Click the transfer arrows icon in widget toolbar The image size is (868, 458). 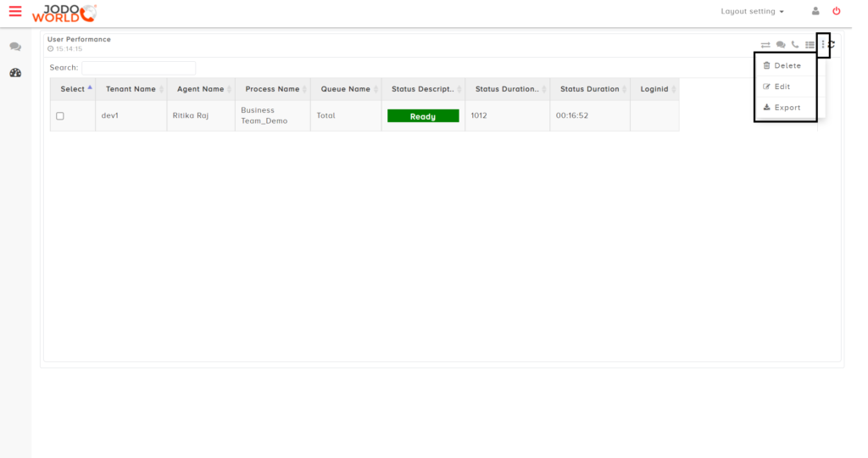click(x=765, y=45)
